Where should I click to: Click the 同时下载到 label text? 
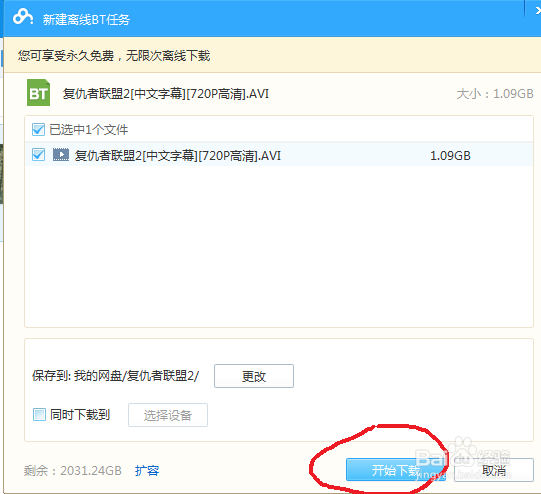tap(80, 415)
